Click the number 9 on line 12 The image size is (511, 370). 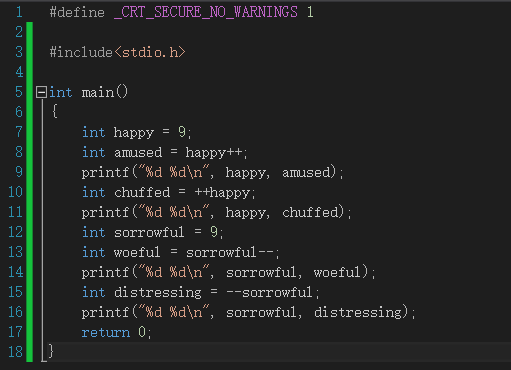click(214, 232)
